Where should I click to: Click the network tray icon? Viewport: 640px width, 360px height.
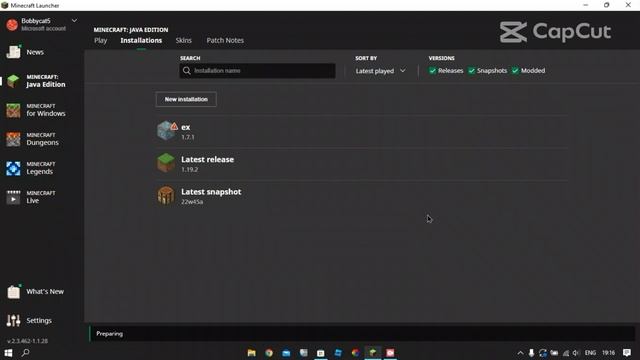(566, 353)
